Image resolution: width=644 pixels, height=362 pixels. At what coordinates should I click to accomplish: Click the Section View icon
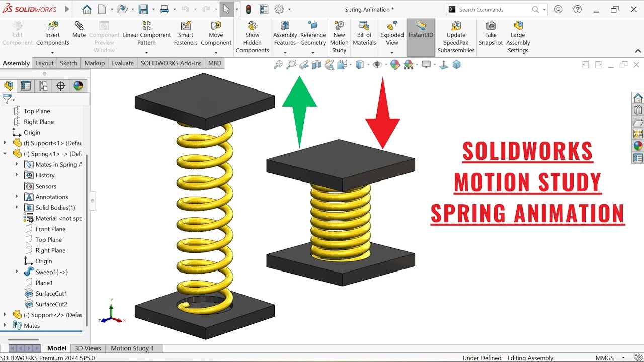(316, 64)
